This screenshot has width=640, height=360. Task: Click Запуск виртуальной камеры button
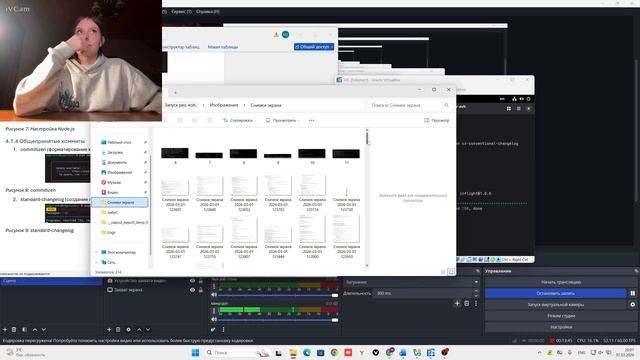pos(556,304)
